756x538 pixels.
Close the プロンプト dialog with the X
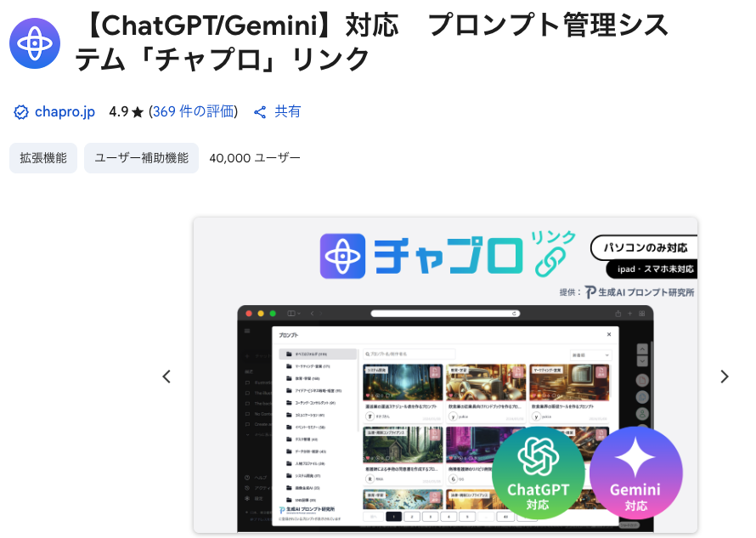tap(608, 335)
